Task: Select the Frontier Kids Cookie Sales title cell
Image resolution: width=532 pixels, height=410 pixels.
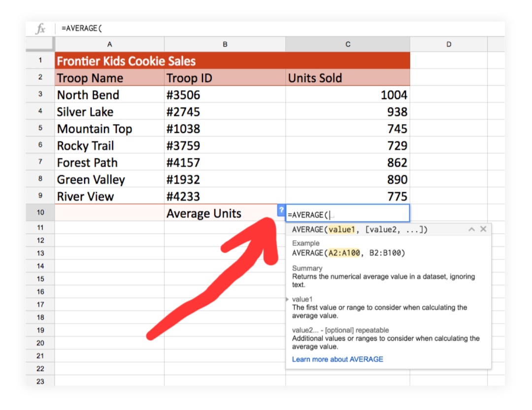Action: click(126, 61)
